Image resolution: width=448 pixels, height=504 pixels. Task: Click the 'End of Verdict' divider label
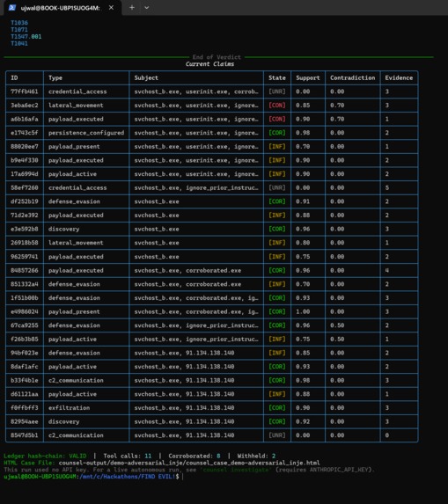click(x=217, y=57)
